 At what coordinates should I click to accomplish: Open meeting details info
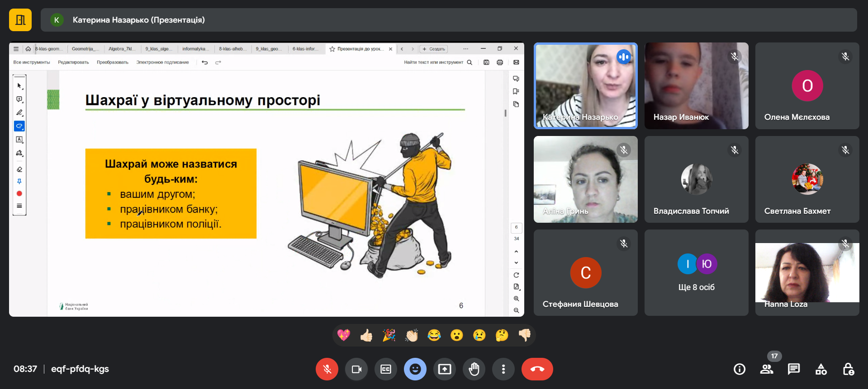(x=740, y=369)
